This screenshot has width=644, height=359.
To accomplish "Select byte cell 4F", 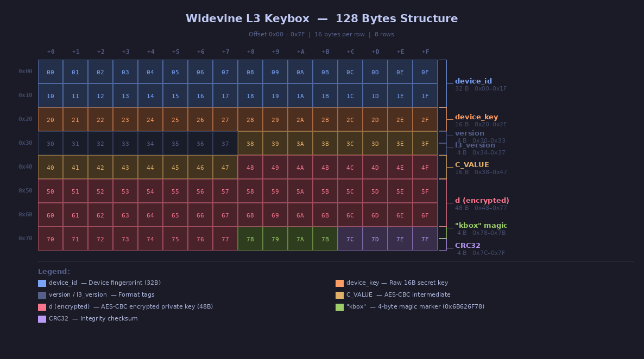I will coord(425,167).
